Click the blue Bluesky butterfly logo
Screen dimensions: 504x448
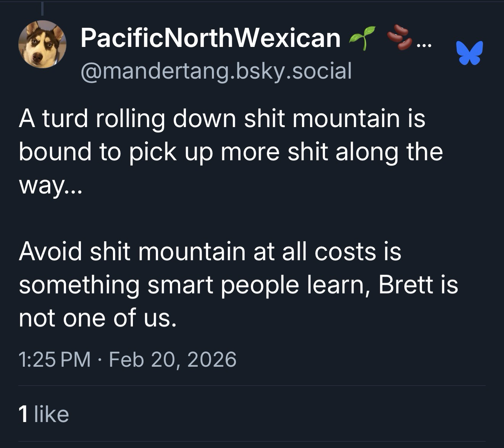(x=469, y=53)
